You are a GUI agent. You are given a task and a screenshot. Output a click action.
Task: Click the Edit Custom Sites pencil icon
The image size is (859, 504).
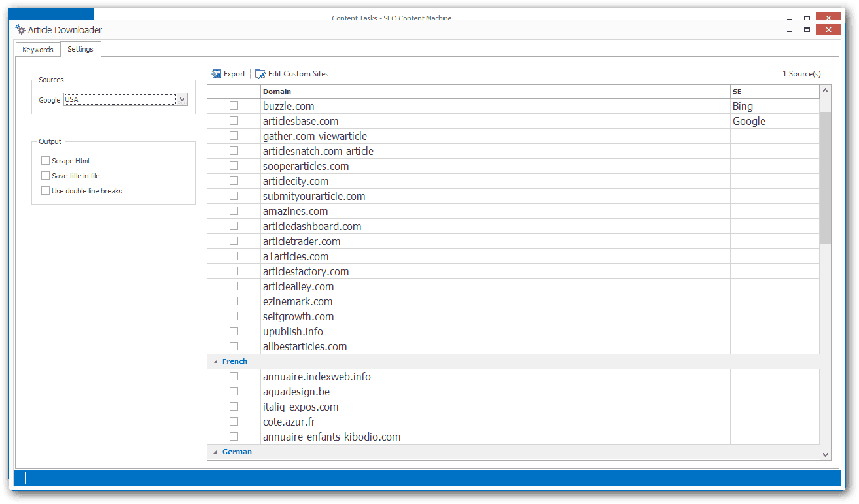260,74
